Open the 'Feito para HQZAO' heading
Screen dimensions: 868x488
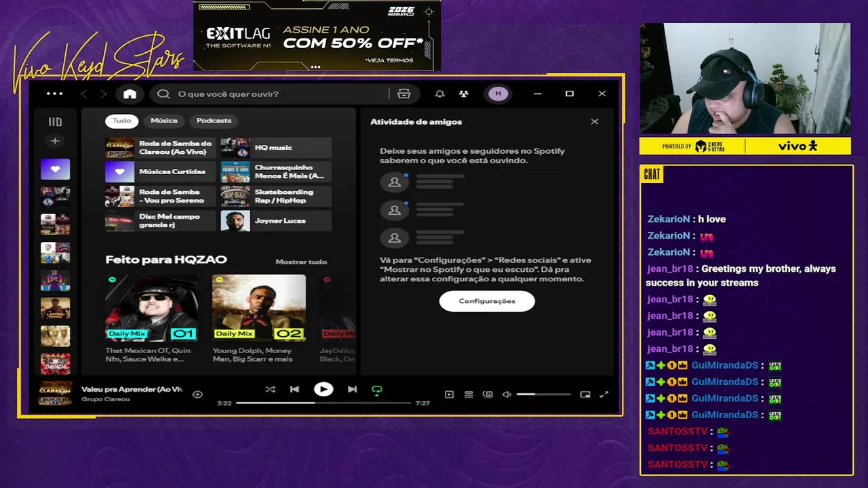click(x=166, y=260)
